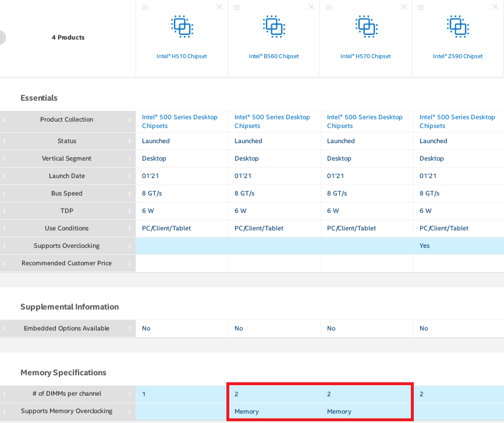Image resolution: width=504 pixels, height=423 pixels.
Task: Click the '4 Products' count label
Action: [x=68, y=37]
